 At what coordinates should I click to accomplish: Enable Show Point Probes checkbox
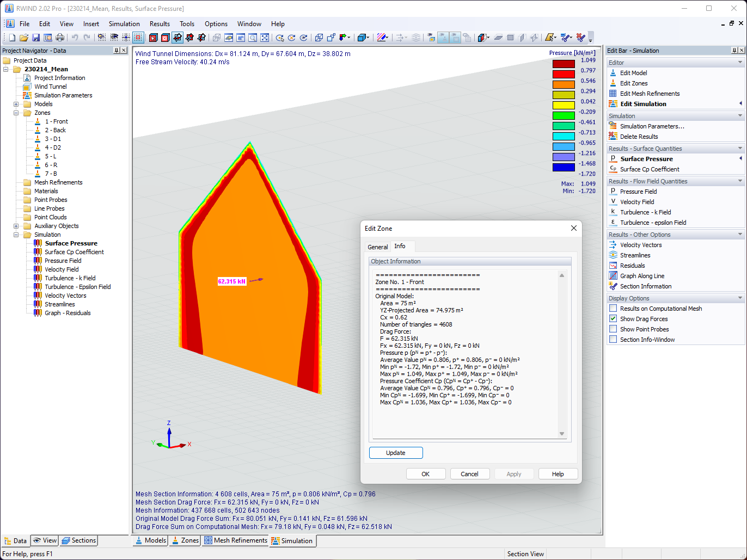pyautogui.click(x=613, y=329)
